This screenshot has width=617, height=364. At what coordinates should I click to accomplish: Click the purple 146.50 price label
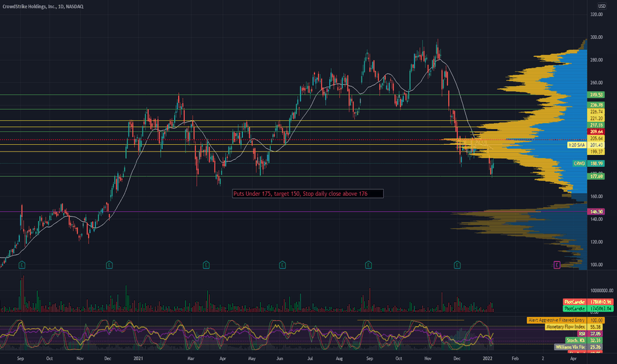click(x=596, y=212)
